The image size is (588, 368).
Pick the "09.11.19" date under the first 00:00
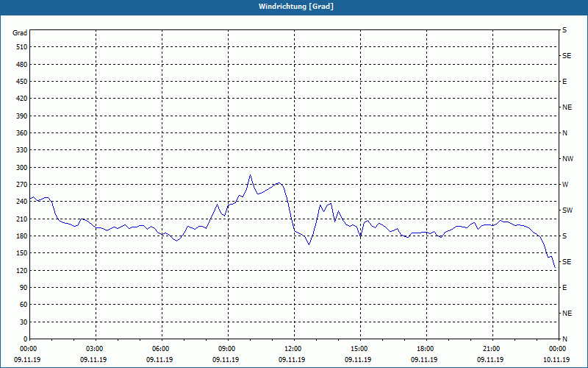[x=27, y=360]
